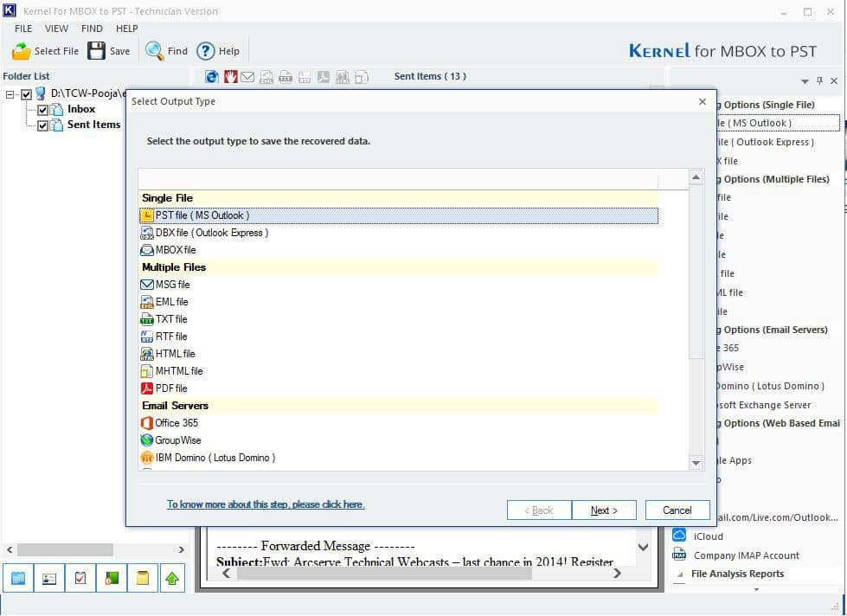Select the MSG file output option
This screenshot has height=616, width=847.
click(399, 285)
